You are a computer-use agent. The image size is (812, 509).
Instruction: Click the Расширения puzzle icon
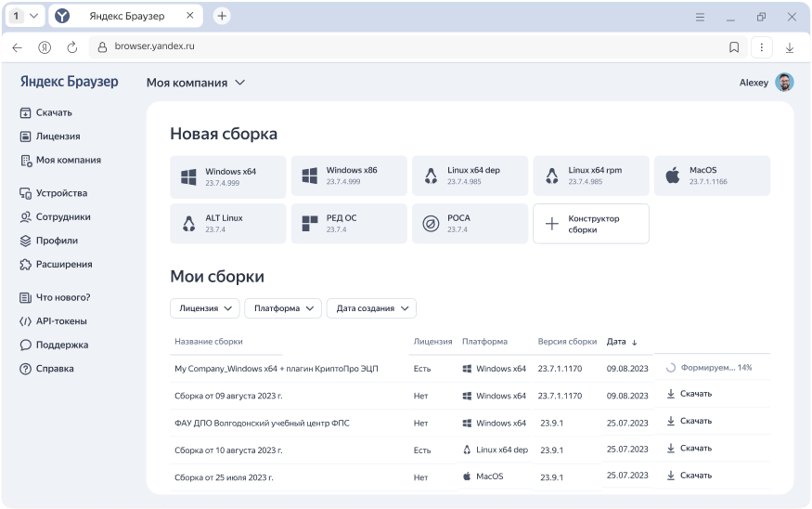click(x=25, y=265)
